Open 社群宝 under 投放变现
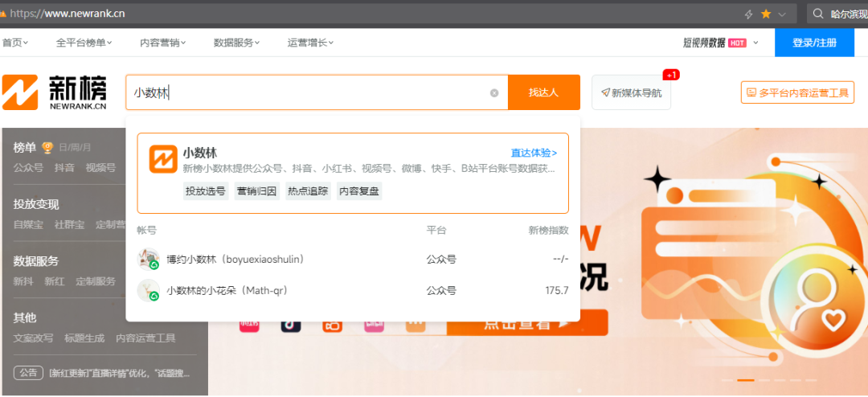 click(69, 225)
